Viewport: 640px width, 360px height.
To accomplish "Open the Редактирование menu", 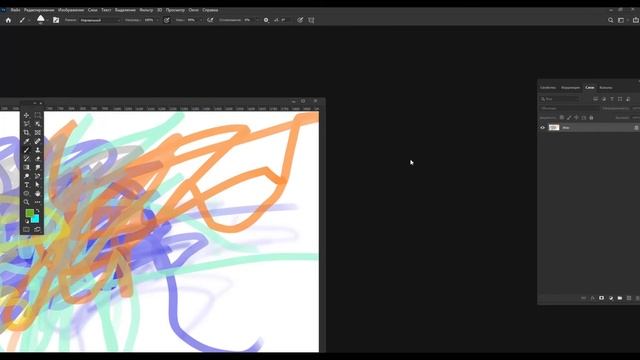I will coord(39,10).
